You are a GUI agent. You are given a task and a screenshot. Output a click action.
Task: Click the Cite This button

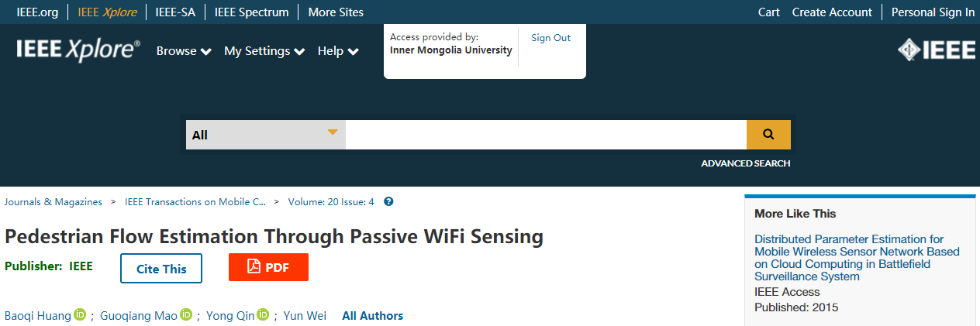coord(161,269)
